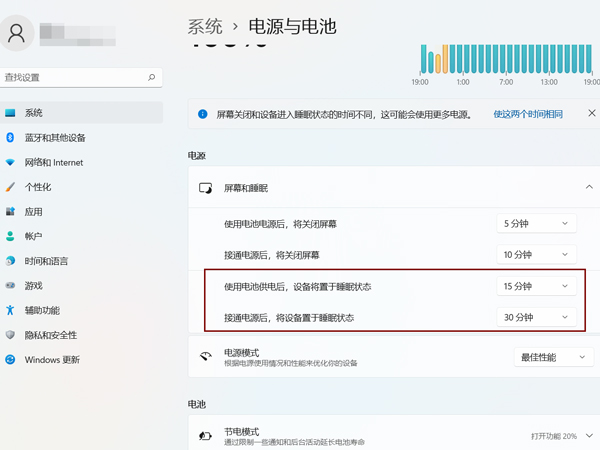600x450 pixels.
Task: Change 电源模式 from 最佳性能 dropdown
Action: pos(550,357)
